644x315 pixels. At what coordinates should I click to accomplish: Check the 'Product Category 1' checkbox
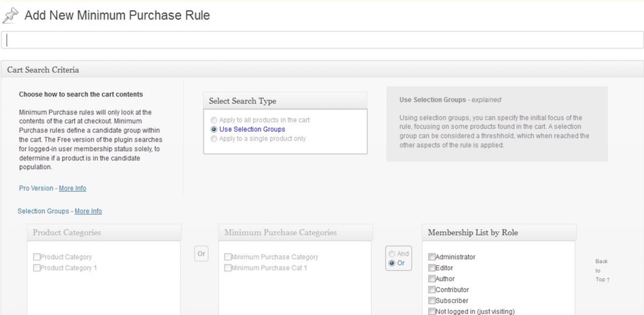coord(37,268)
